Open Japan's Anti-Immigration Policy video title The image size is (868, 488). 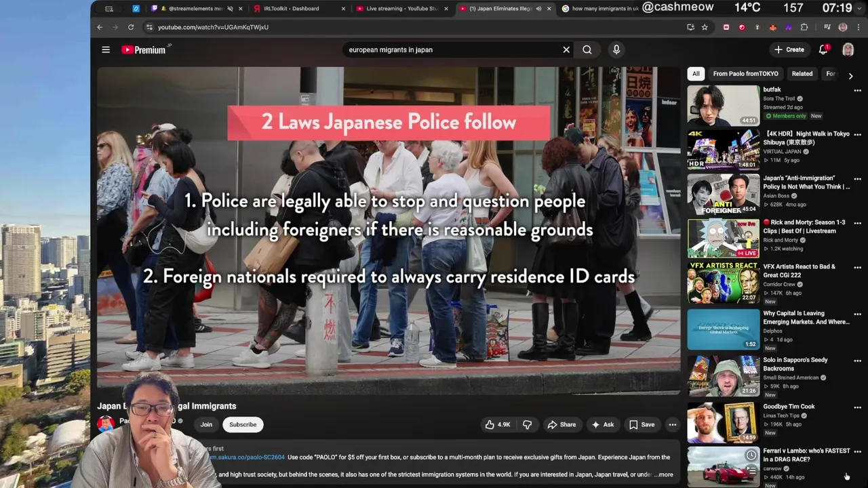[806, 182]
